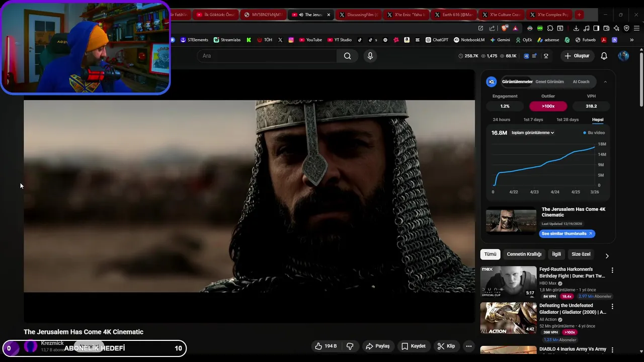This screenshot has width=644, height=362.
Task: Toggle Bu video chart legend
Action: (594, 133)
